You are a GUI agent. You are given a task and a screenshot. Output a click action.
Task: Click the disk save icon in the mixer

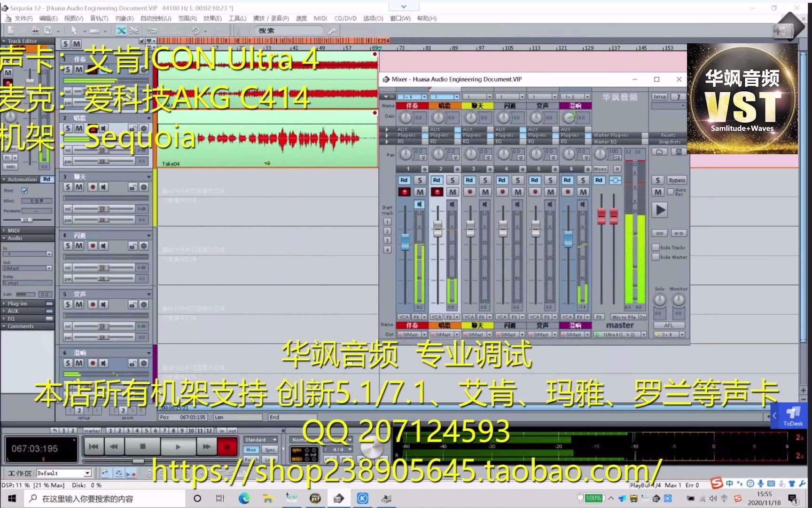678,151
